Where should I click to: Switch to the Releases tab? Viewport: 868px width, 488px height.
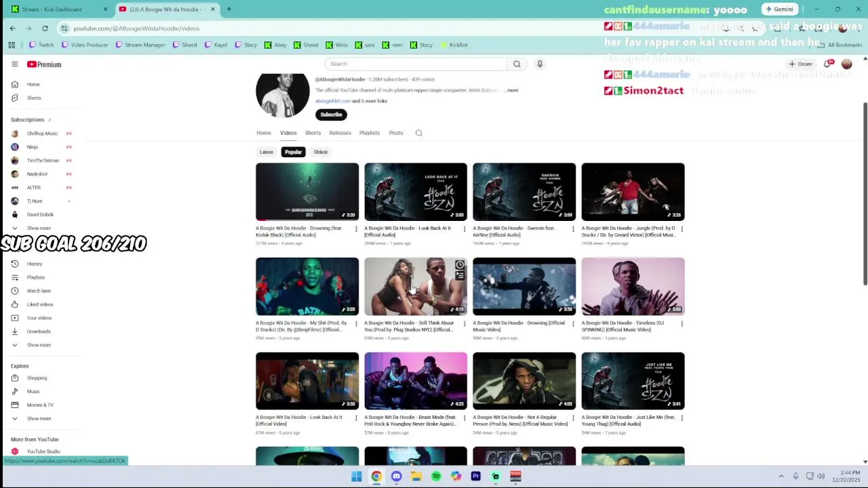[340, 133]
